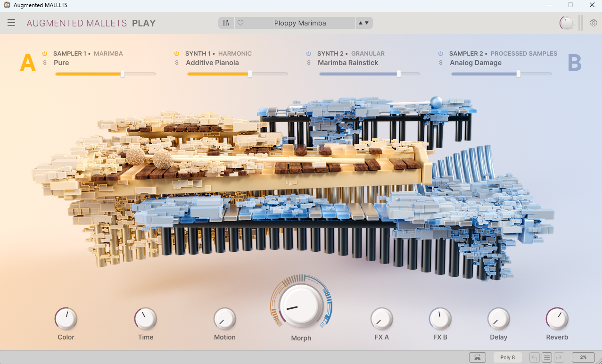The height and width of the screenshot is (364, 602).
Task: Click the Color knob
Action: (x=66, y=319)
